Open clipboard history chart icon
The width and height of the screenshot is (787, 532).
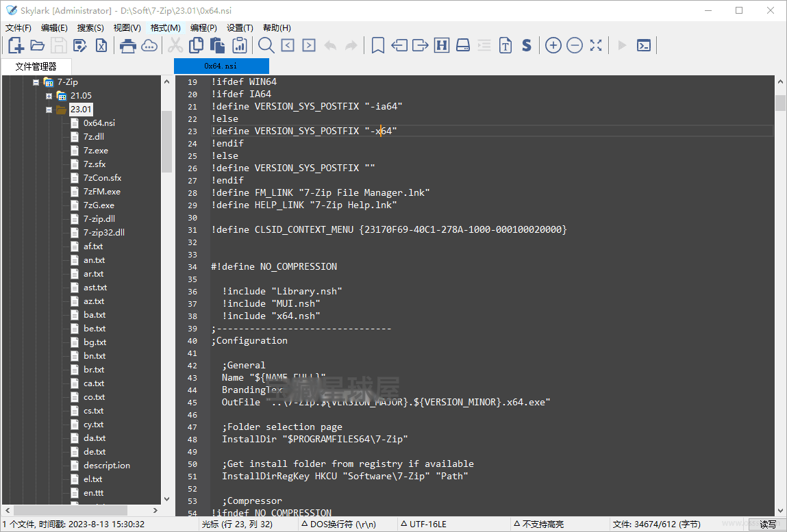(x=240, y=46)
